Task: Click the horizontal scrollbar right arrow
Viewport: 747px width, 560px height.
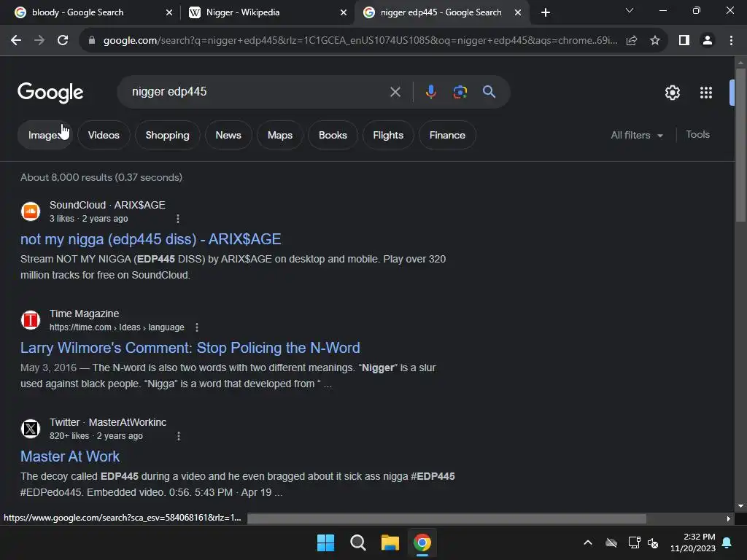Action: (729, 518)
